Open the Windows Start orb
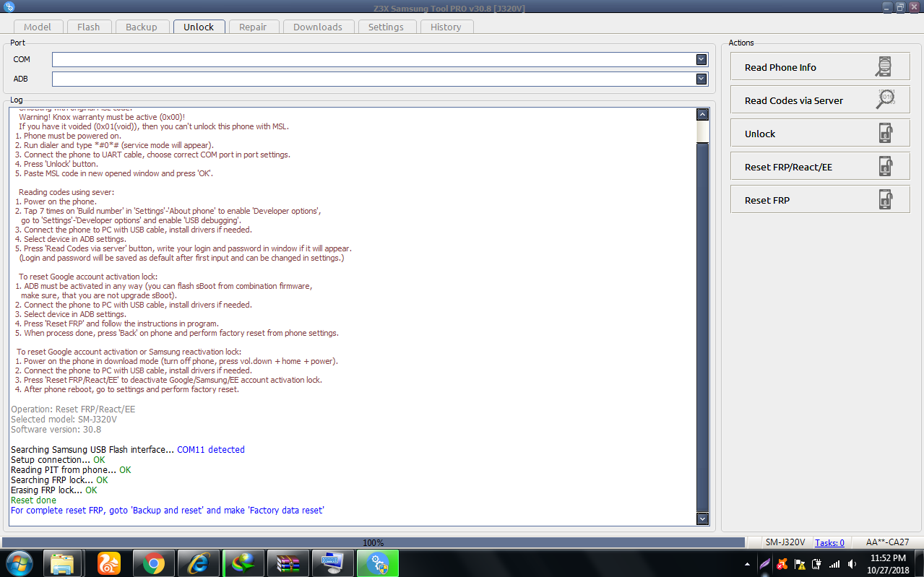Screen dimensions: 924x577 coord(19,563)
